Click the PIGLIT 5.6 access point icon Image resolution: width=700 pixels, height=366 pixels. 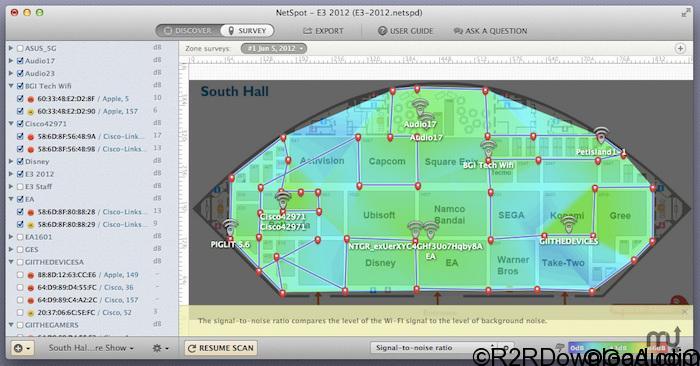[230, 228]
